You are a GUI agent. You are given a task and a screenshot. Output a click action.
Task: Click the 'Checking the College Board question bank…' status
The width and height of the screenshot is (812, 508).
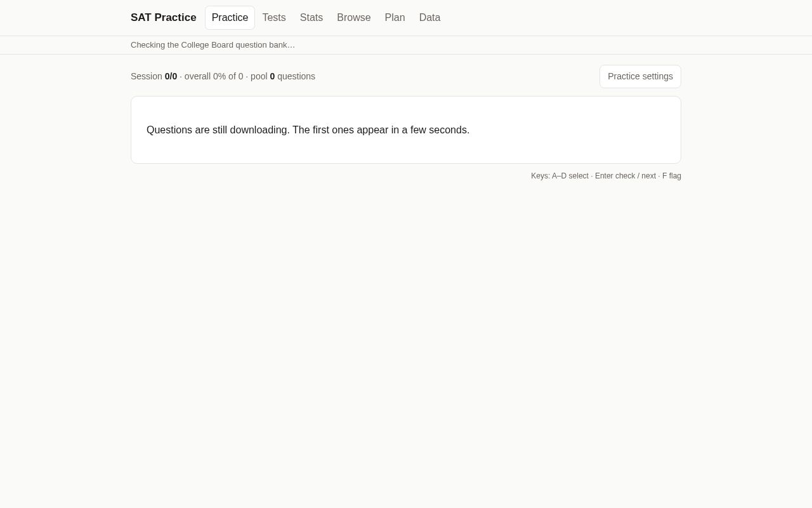click(213, 45)
